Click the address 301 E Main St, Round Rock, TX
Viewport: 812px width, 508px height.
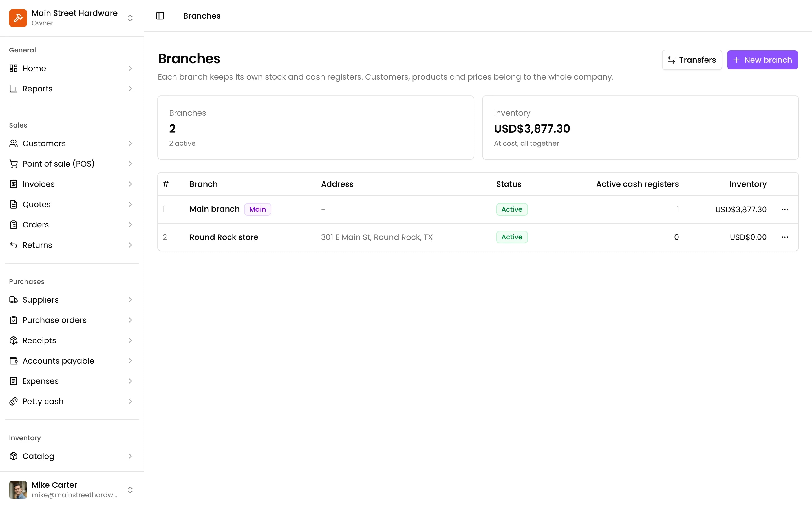pyautogui.click(x=377, y=237)
